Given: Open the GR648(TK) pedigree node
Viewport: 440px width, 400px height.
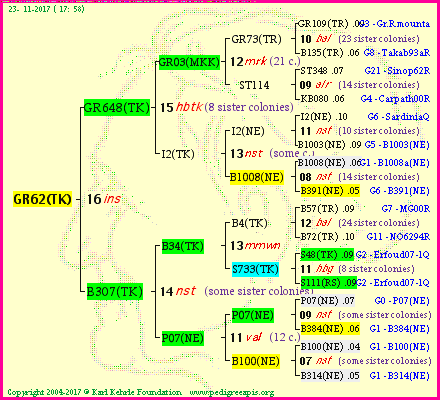Looking at the screenshot, I should (x=117, y=108).
